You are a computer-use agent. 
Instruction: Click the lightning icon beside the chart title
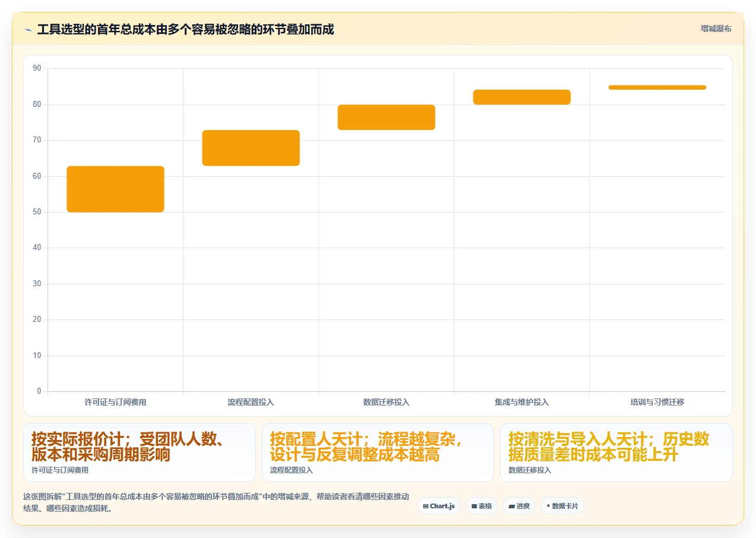pos(28,29)
